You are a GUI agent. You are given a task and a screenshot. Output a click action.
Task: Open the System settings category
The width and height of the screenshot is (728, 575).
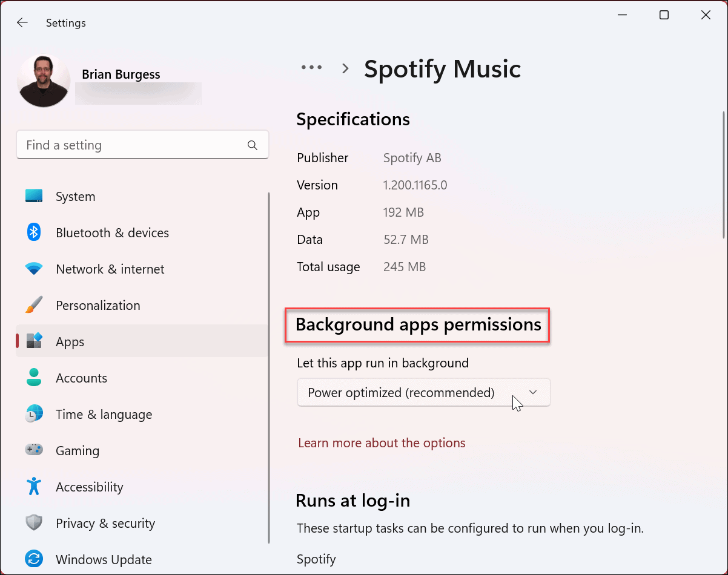(142, 196)
